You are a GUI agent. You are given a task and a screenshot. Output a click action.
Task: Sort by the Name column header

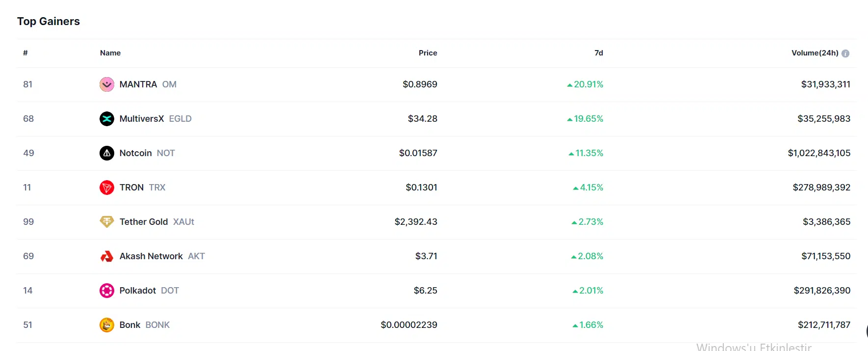(110, 53)
